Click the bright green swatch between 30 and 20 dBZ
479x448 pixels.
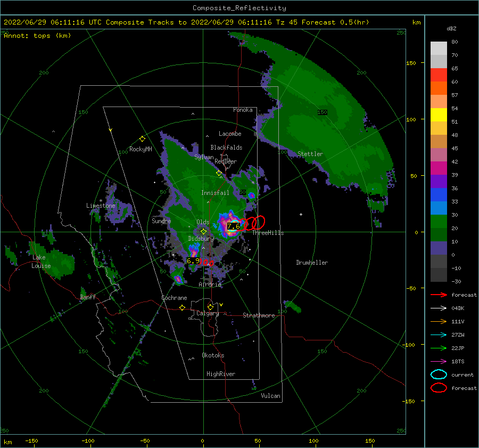pos(439,222)
